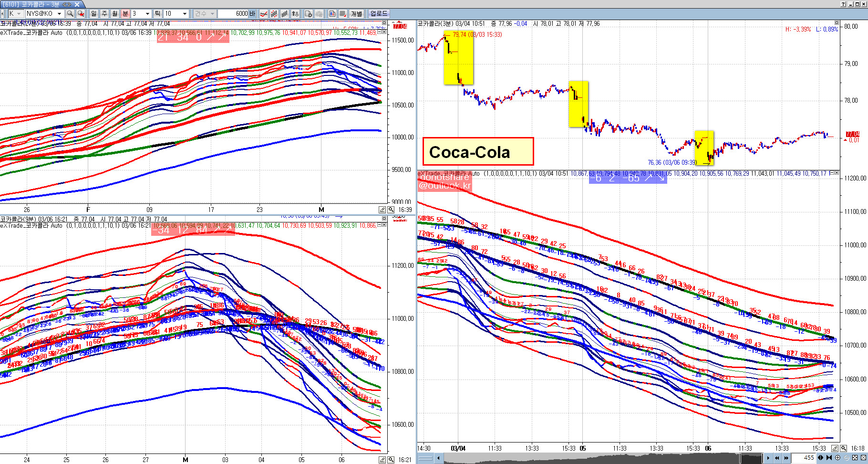Toggle minute period button 분
Viewport: 868px width, 464px height.
click(x=125, y=14)
